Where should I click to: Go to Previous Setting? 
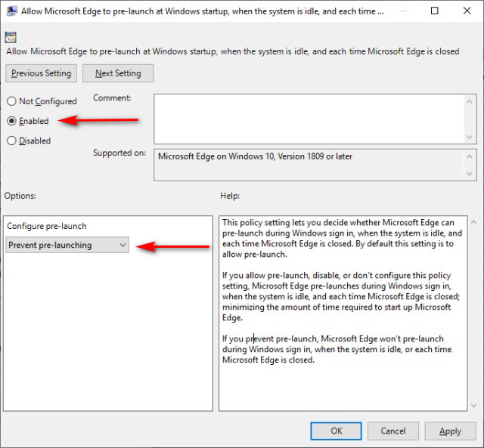click(x=41, y=73)
